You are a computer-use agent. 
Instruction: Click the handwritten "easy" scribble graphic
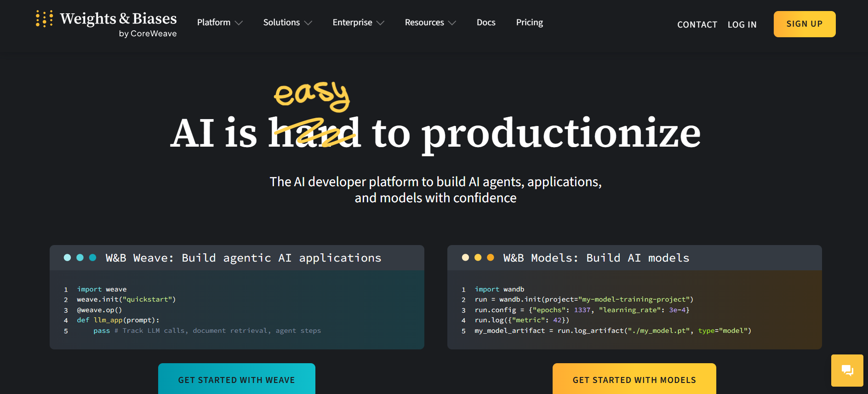tap(312, 96)
